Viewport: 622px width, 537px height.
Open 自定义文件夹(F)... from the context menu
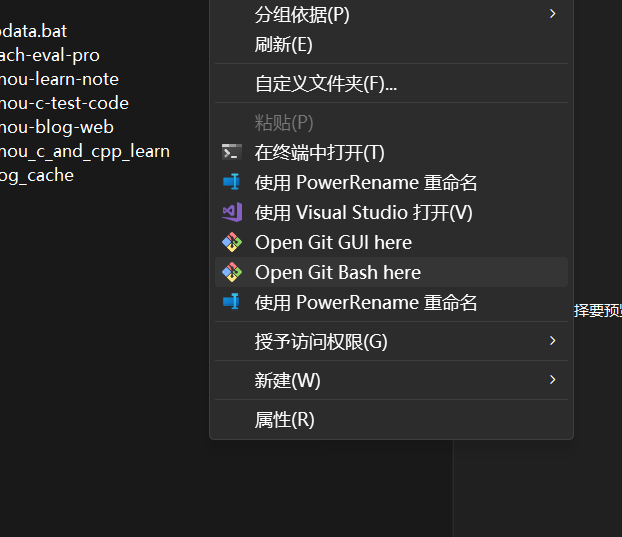326,84
